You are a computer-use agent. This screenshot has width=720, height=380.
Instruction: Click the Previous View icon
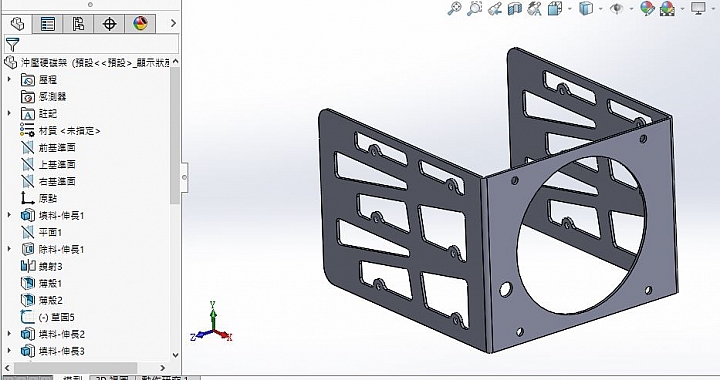[495, 8]
